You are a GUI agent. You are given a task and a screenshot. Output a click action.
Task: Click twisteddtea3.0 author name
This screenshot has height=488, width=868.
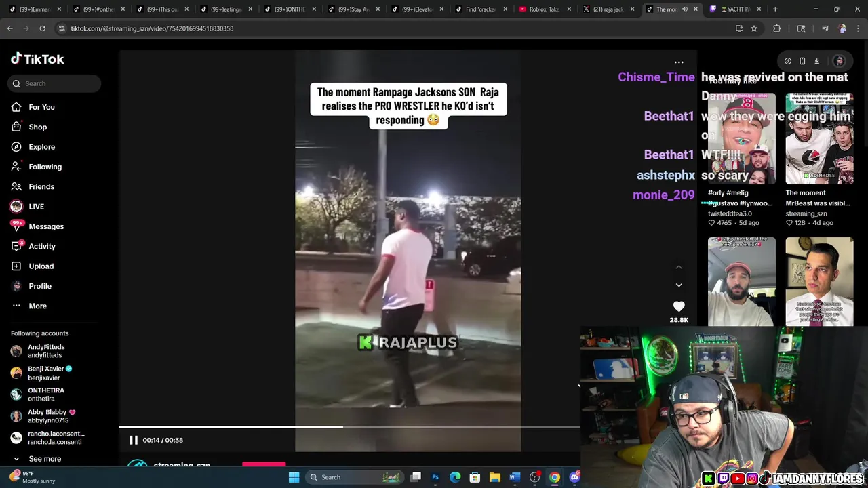(x=730, y=213)
